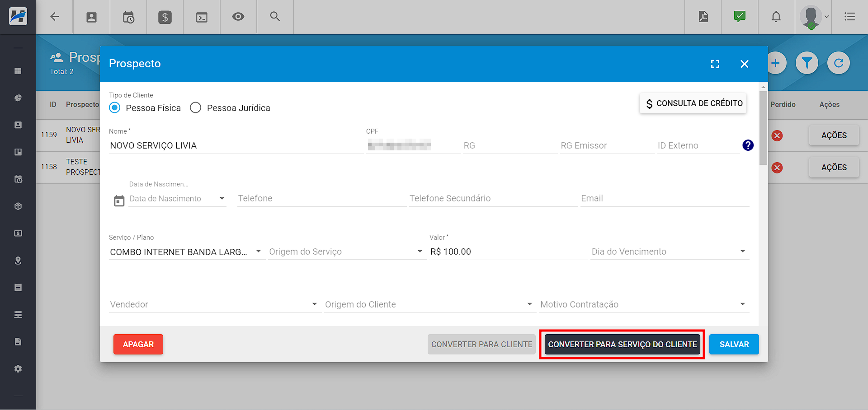The width and height of the screenshot is (868, 410).
Task: Open the list menu at top right
Action: pos(849,17)
